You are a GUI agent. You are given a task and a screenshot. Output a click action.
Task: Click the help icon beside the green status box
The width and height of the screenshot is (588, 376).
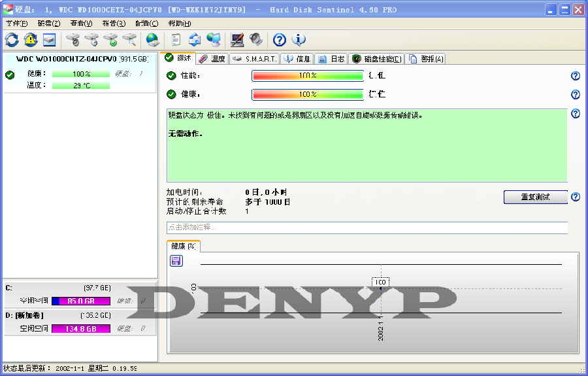coord(575,113)
